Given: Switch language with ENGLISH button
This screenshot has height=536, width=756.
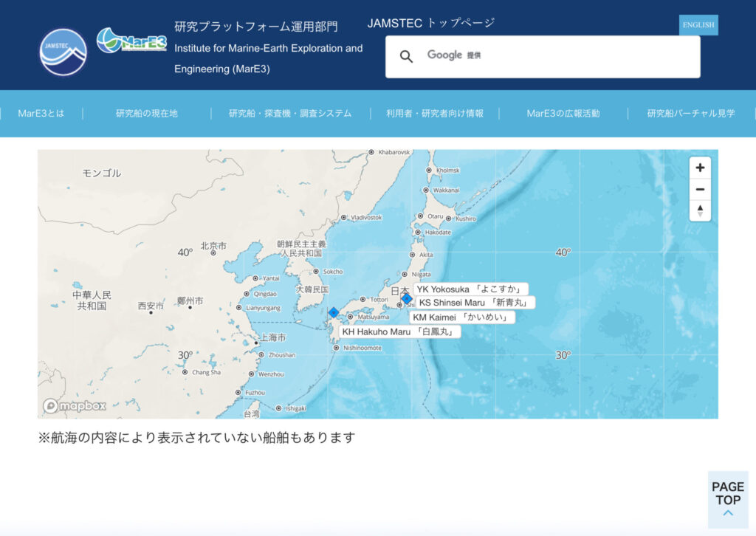Looking at the screenshot, I should point(698,25).
